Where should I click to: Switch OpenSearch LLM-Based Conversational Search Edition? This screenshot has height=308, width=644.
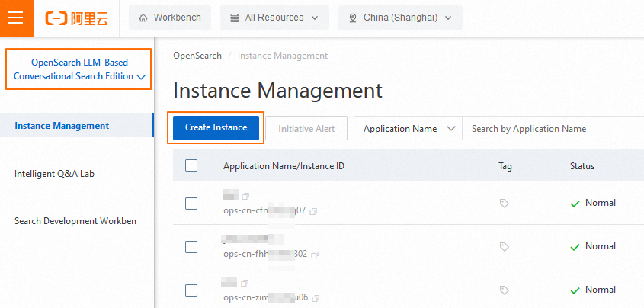tap(78, 69)
